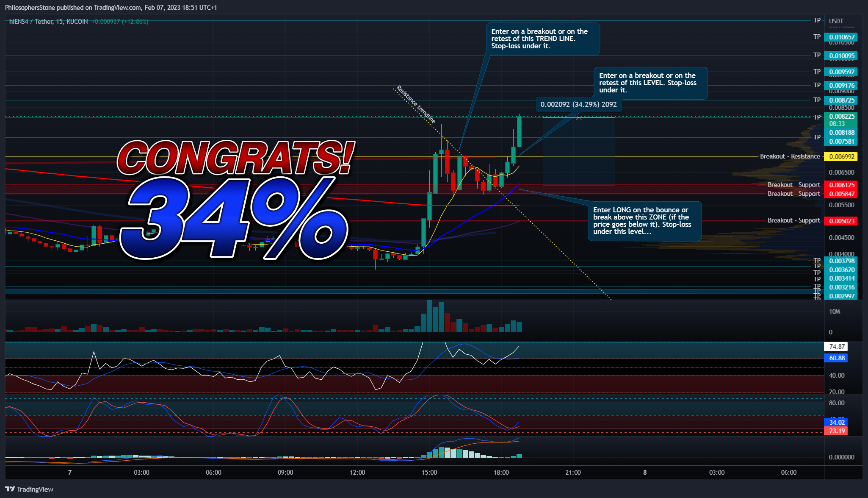Click the red 0.006125 price tag
The image size is (868, 498).
[841, 185]
